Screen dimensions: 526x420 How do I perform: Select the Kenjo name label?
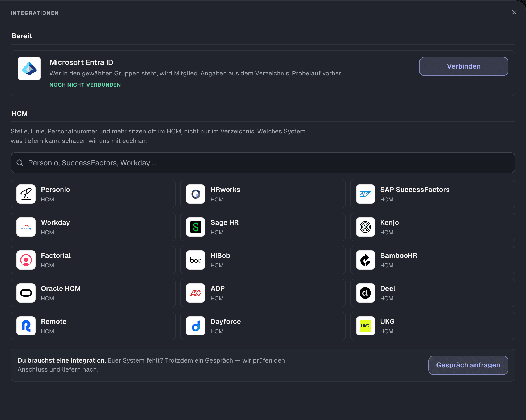(x=389, y=222)
